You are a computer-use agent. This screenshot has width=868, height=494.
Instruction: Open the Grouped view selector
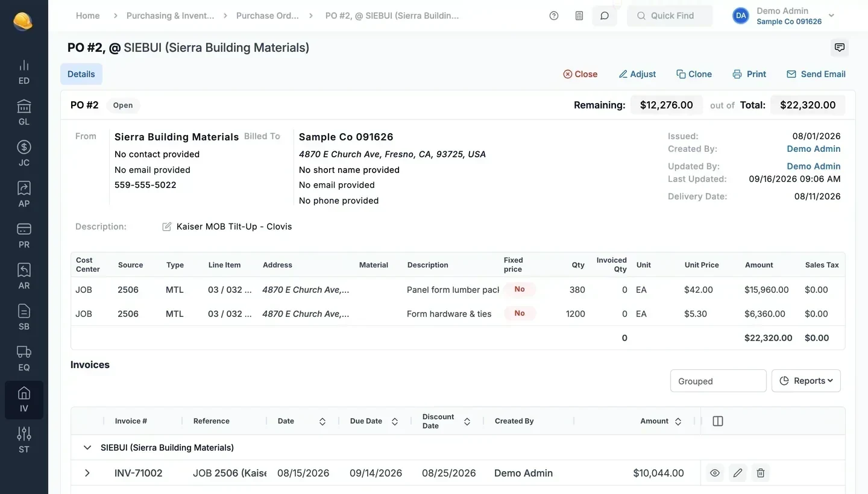[718, 381]
